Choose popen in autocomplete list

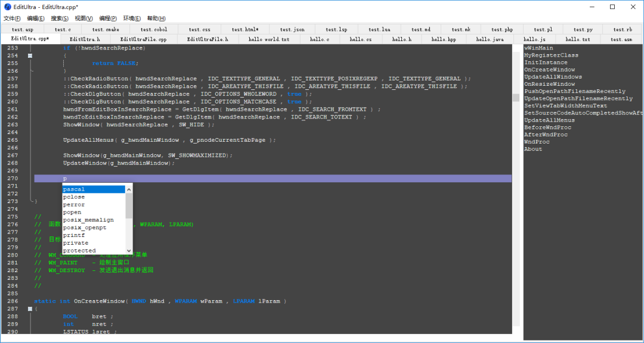click(x=94, y=212)
